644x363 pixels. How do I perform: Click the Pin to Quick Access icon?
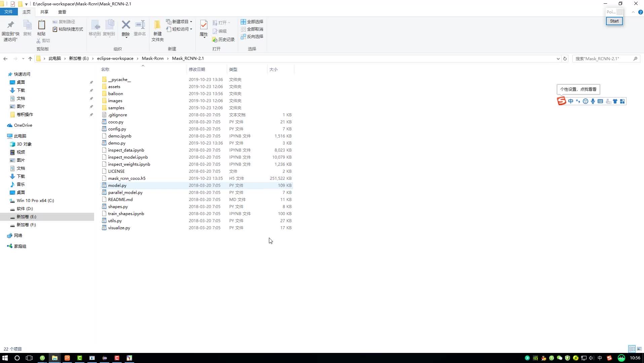(x=10, y=25)
